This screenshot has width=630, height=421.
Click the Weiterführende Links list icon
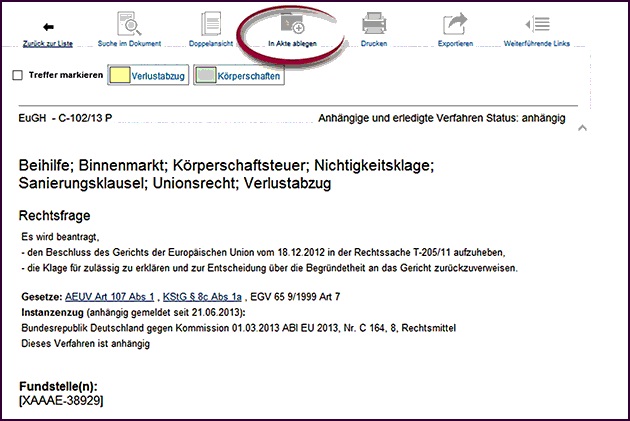coord(537,23)
